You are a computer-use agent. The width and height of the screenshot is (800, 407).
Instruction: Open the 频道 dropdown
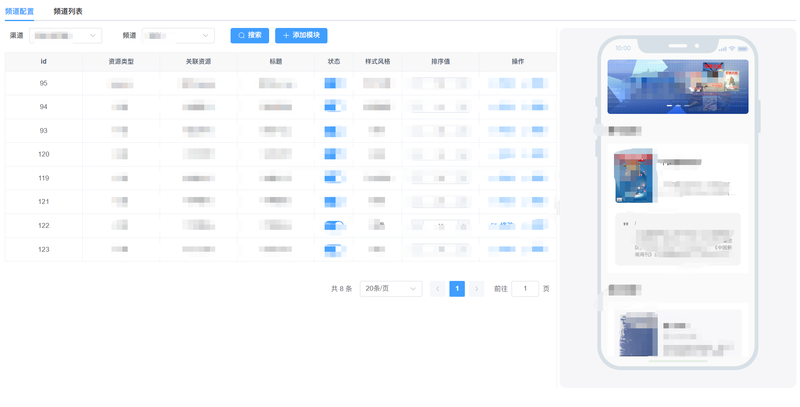[178, 36]
